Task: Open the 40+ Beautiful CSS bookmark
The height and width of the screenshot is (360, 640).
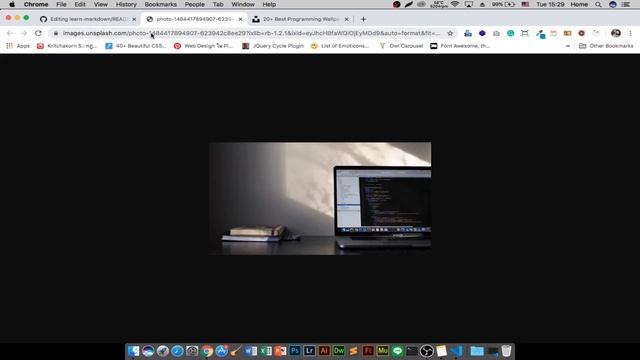Action: click(136, 46)
